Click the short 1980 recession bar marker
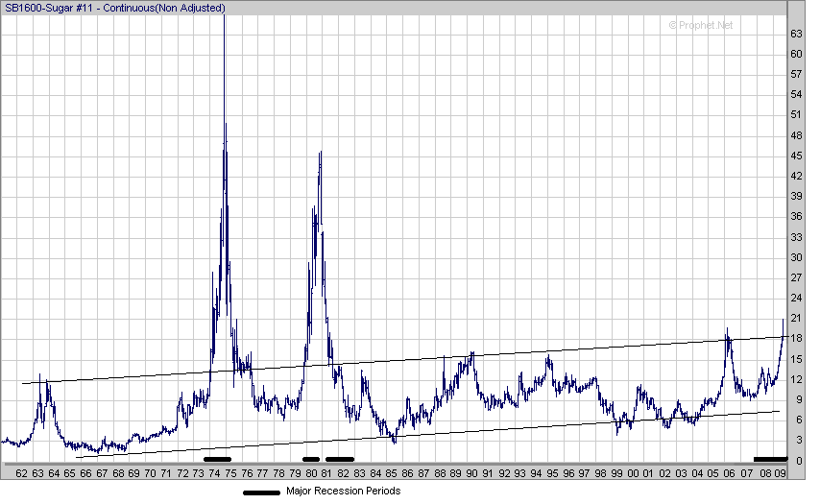Image resolution: width=820 pixels, height=504 pixels. coord(311,460)
